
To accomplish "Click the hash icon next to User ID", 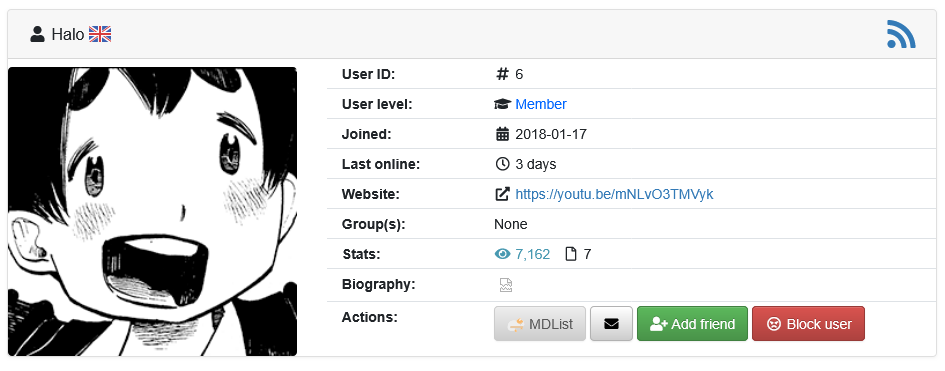I will pos(502,74).
